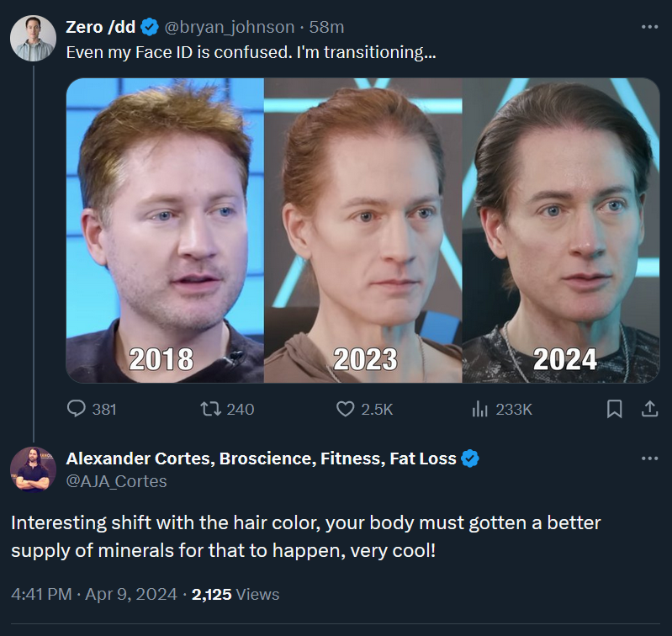This screenshot has height=636, width=672.
Task: Click the verified badge next to Zero /dd
Action: click(150, 27)
